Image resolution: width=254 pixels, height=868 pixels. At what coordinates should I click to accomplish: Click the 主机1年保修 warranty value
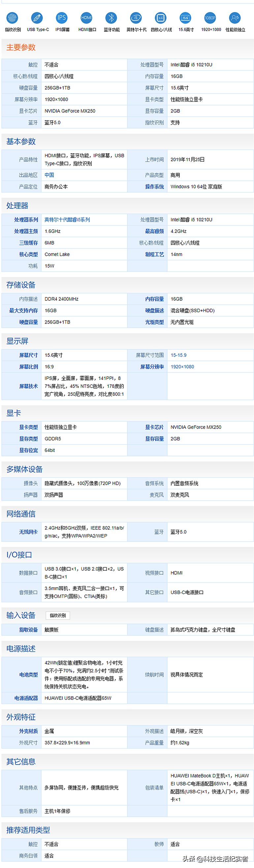[57, 811]
